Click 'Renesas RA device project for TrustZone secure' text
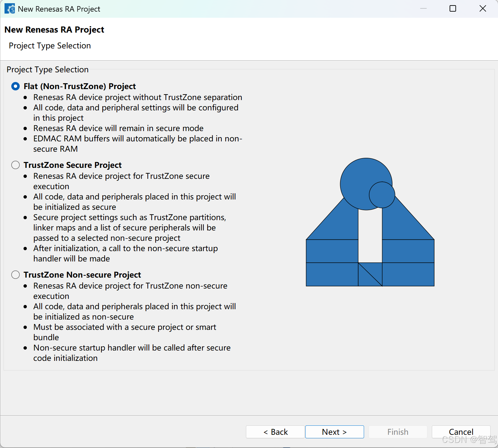498x448 pixels. (x=121, y=176)
